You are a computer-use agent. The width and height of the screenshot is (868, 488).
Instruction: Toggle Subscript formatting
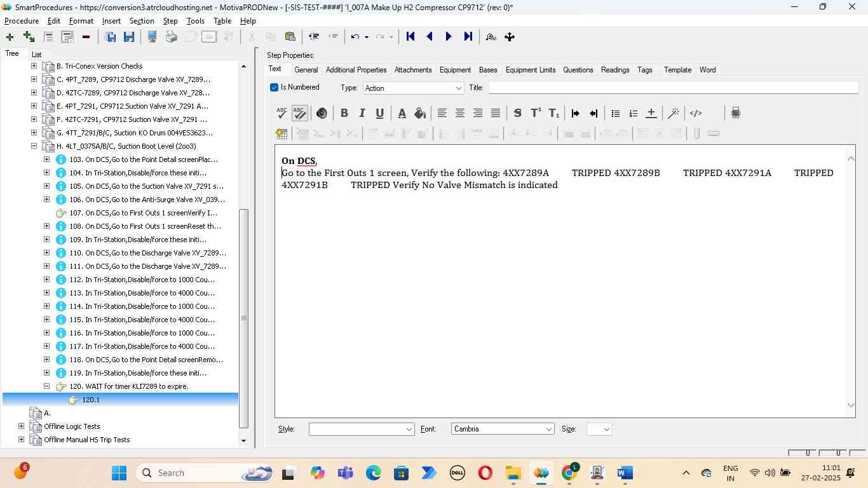(554, 113)
